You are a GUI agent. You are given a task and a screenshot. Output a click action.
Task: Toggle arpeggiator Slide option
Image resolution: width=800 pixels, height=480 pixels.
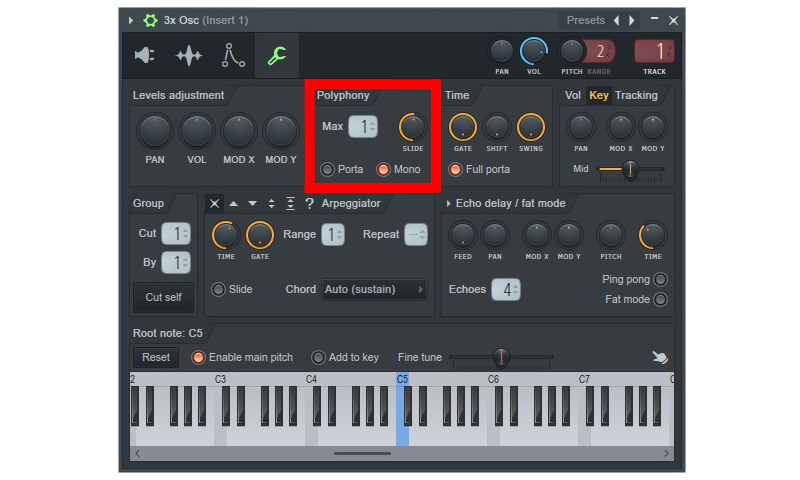(218, 290)
